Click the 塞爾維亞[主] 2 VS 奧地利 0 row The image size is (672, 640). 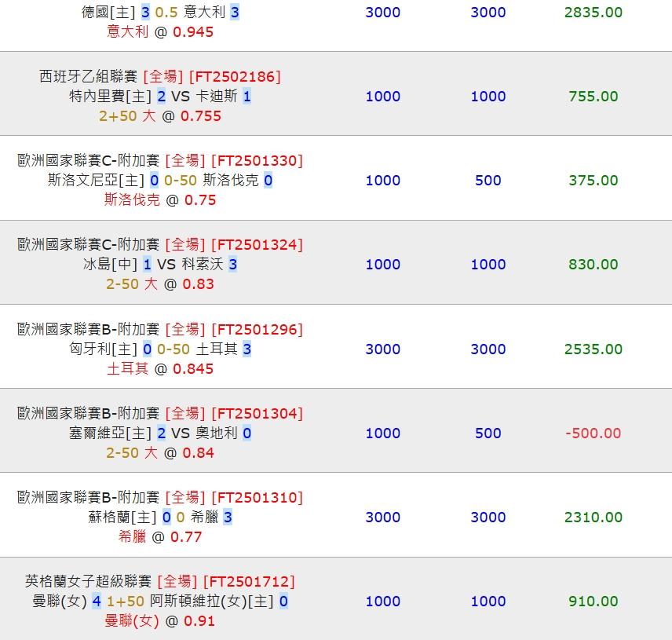[160, 433]
